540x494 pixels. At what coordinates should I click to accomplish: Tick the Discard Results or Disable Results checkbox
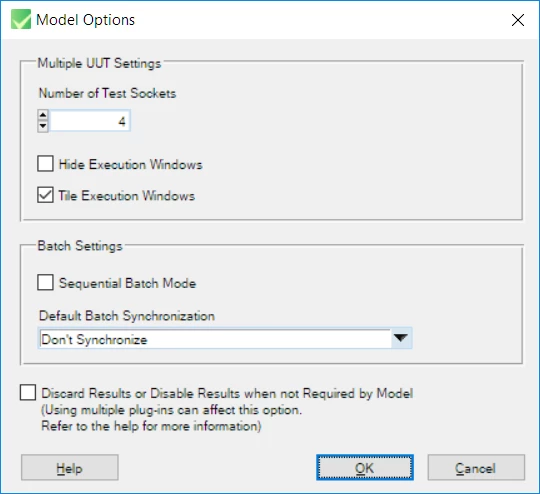pos(28,393)
